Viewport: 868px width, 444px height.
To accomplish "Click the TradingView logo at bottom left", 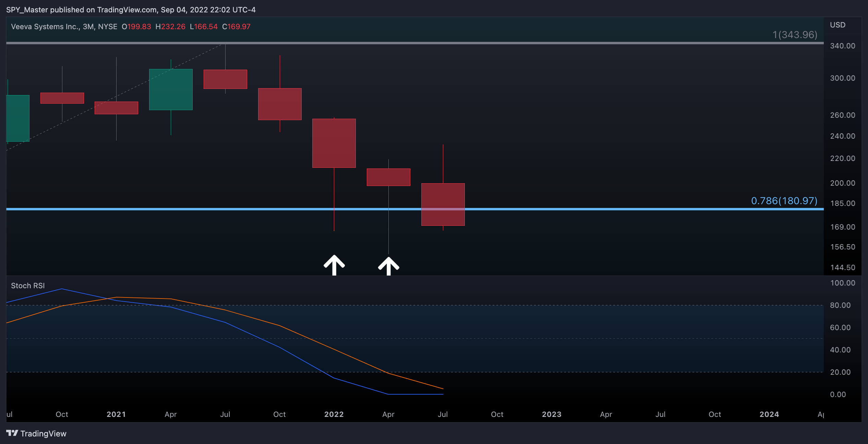I will pyautogui.click(x=36, y=433).
